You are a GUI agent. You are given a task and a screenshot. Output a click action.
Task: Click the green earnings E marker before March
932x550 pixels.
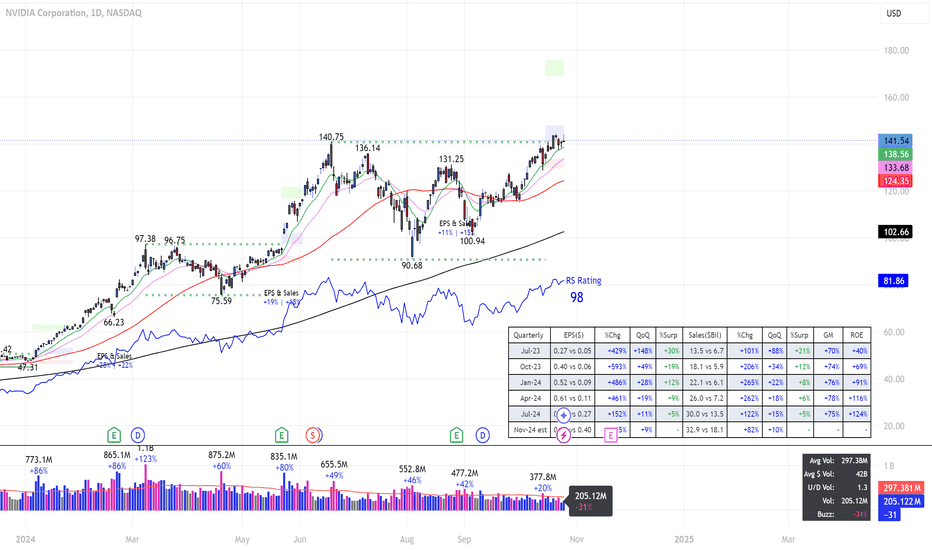coord(114,435)
